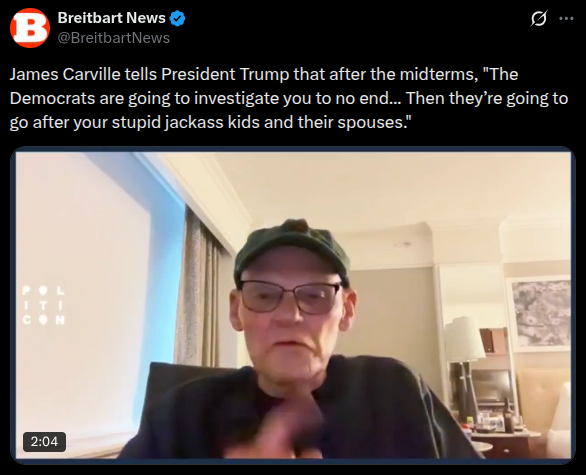Click the speaker's eyeglasses in video

290,297
